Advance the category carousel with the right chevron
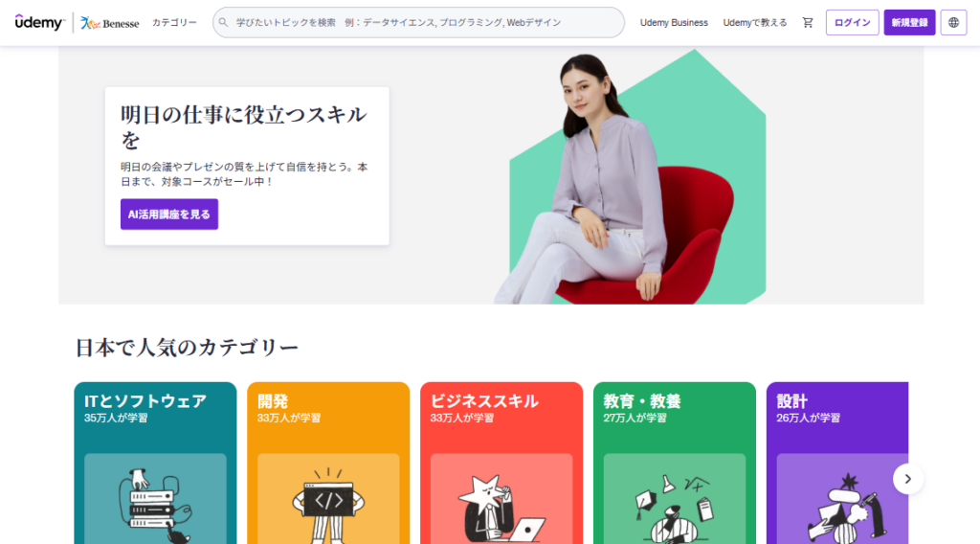Screen dimensions: 980x544 coord(907,479)
